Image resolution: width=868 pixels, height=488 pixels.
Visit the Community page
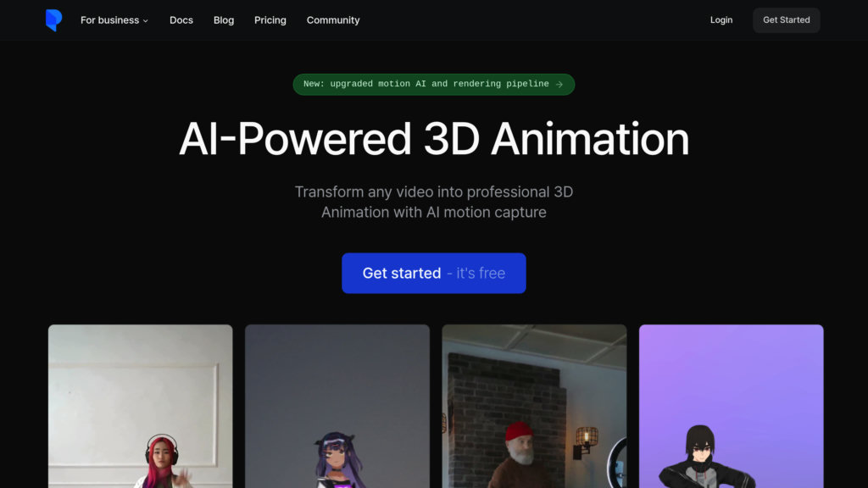[x=333, y=20]
